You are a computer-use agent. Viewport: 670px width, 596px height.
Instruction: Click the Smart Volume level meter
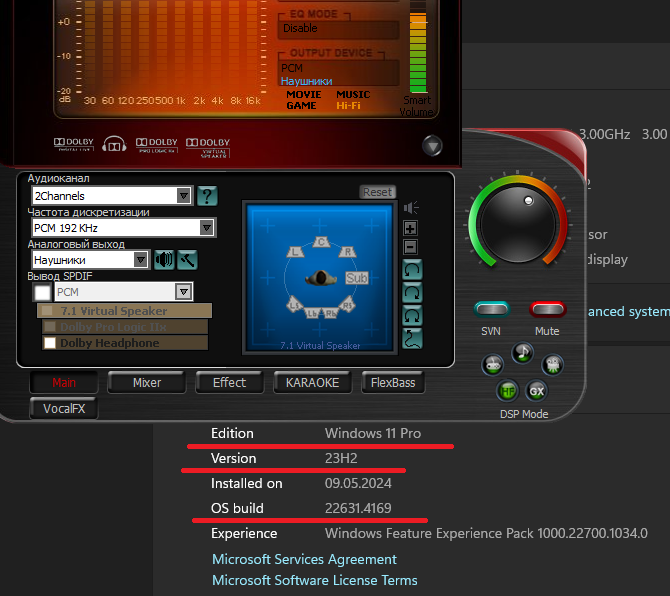point(418,47)
